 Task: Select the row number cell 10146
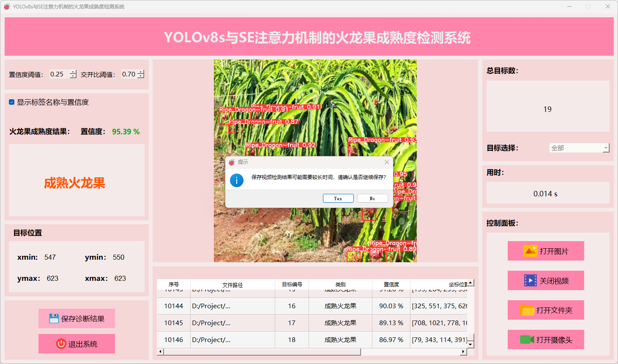coord(174,340)
